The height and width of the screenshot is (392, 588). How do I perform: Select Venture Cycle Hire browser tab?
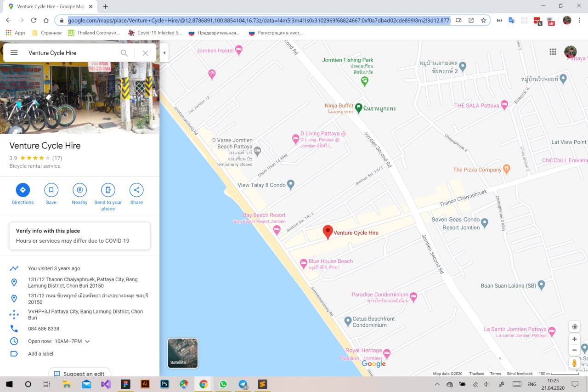51,6
